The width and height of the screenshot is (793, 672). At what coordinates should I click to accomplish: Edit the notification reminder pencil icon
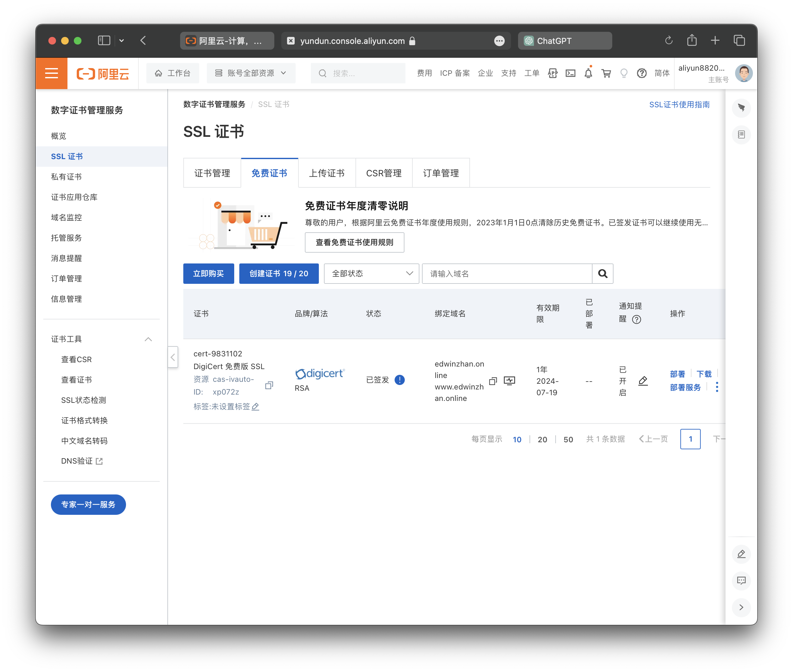click(643, 381)
